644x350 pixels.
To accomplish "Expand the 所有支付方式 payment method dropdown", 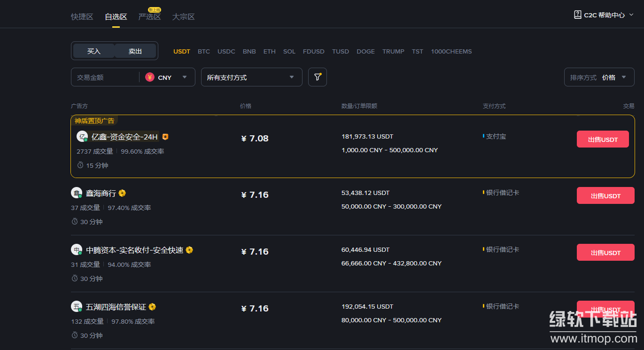I will pos(251,78).
